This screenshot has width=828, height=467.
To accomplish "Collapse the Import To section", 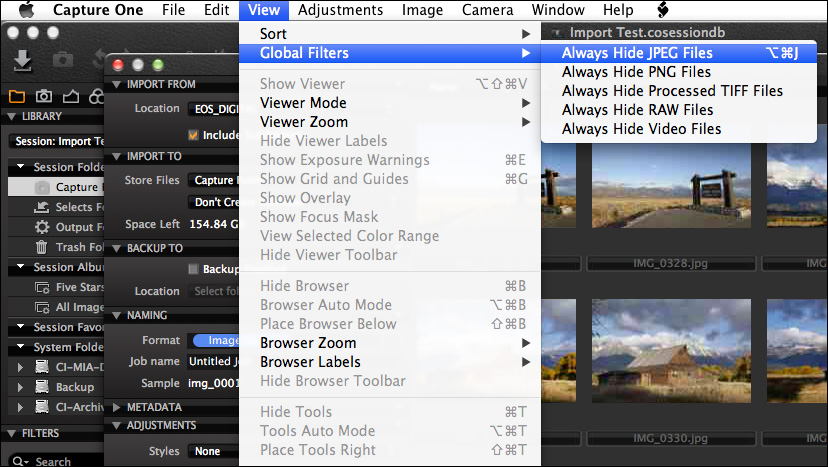I will pyautogui.click(x=117, y=156).
